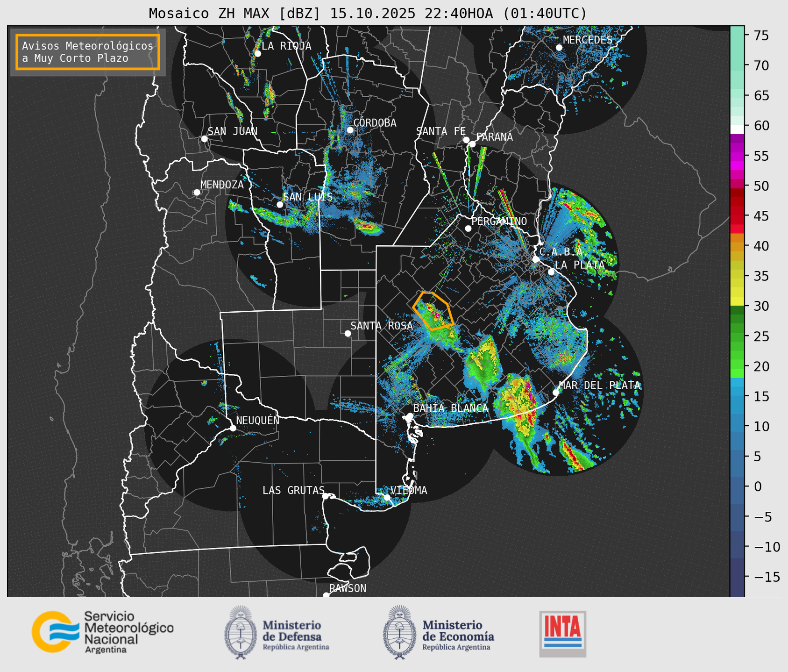Click the Mendoza city marker dot
Viewport: 788px width, 672px height.
point(197,193)
